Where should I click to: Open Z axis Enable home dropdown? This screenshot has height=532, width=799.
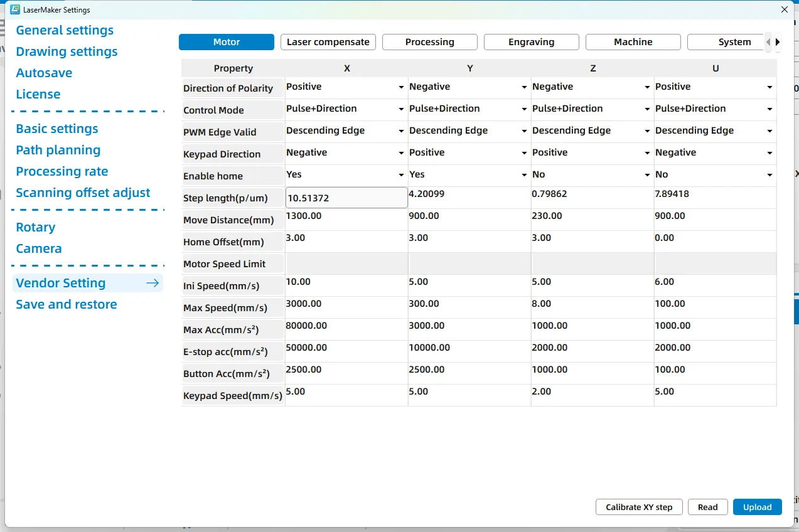647,175
